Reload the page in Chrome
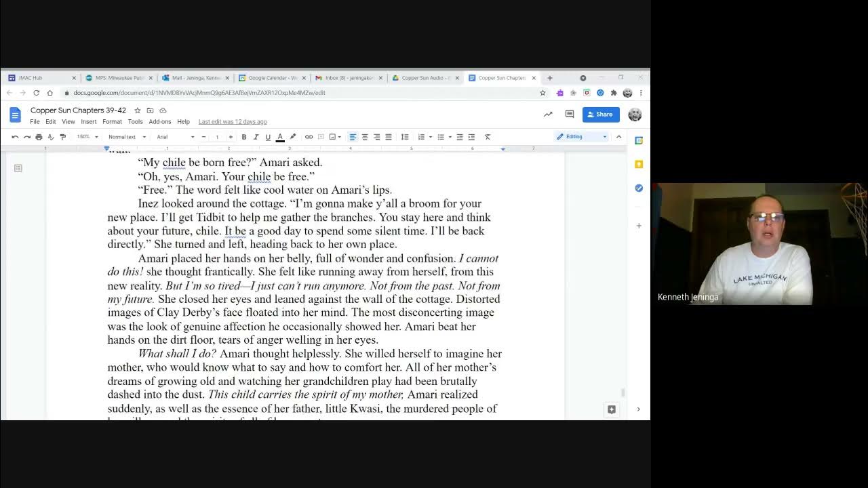Screen dimensions: 868x488 click(x=36, y=93)
